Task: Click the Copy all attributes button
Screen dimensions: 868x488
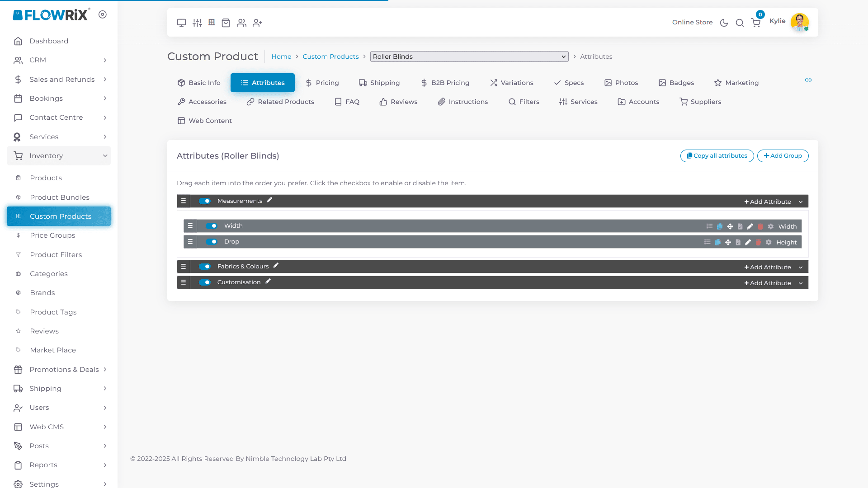Action: (717, 156)
